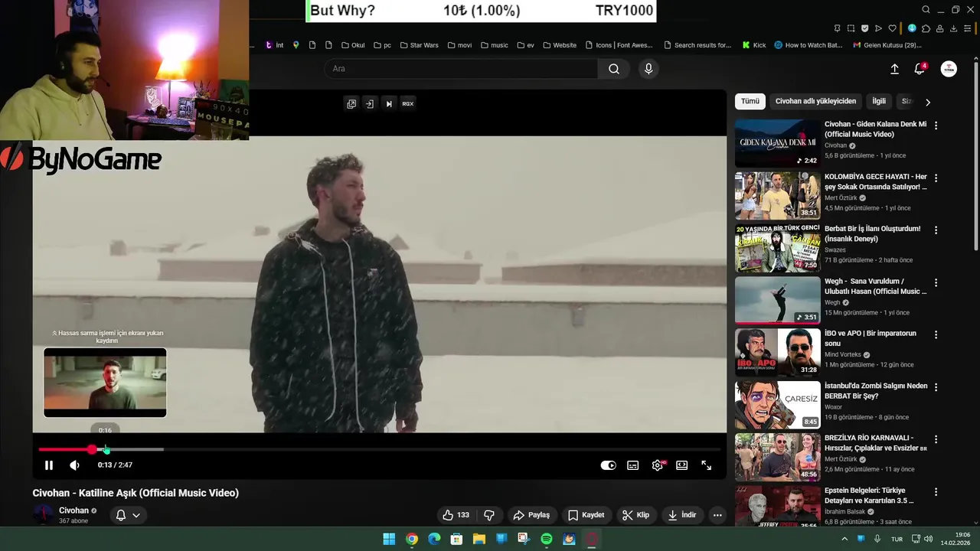The width and height of the screenshot is (980, 551).
Task: Open the Star Wars bookmarks folder
Action: click(x=419, y=45)
